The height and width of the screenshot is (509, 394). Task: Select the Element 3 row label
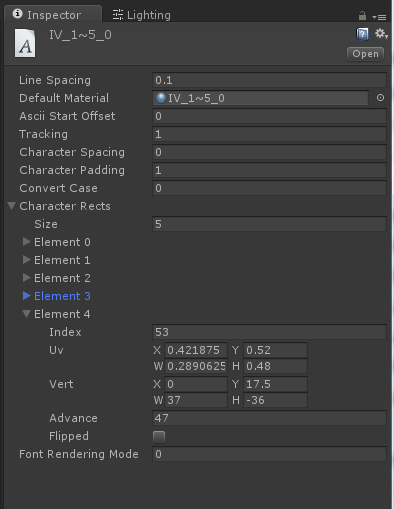(62, 296)
